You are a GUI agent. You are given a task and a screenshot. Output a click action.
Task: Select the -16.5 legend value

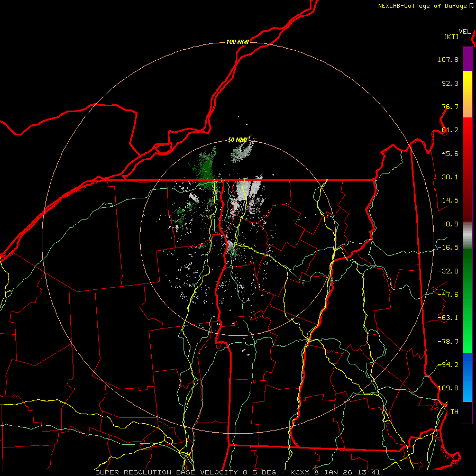tap(448, 248)
